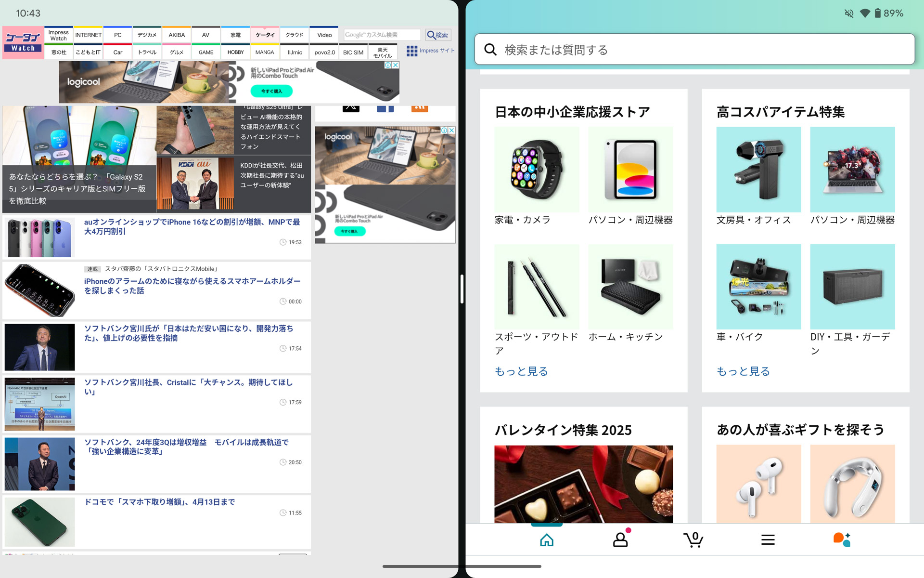Close the top logicool banner ad
Viewport: 924px width, 578px height.
396,65
